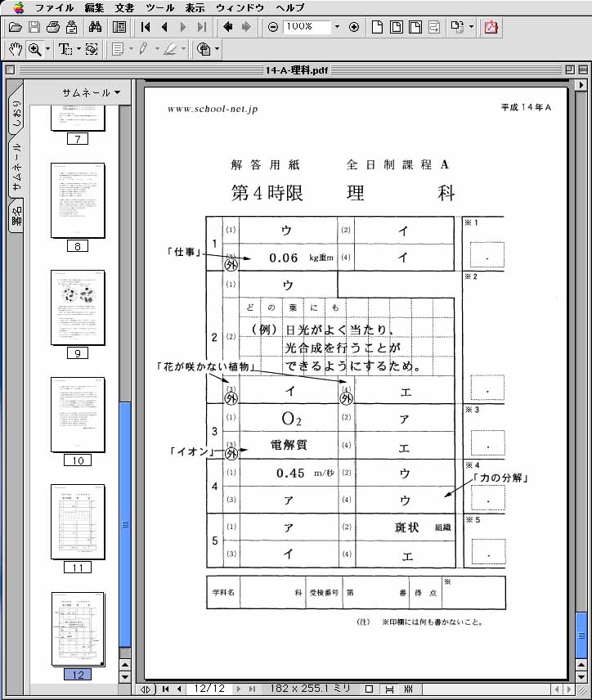Open Rotate View dropdown arrow
The height and width of the screenshot is (700, 592).
click(x=471, y=27)
